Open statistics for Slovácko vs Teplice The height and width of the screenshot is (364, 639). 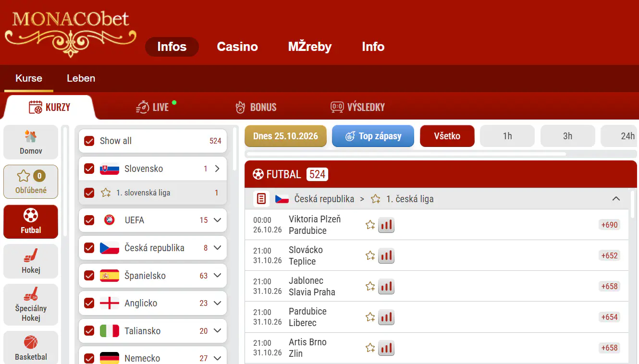tap(386, 255)
